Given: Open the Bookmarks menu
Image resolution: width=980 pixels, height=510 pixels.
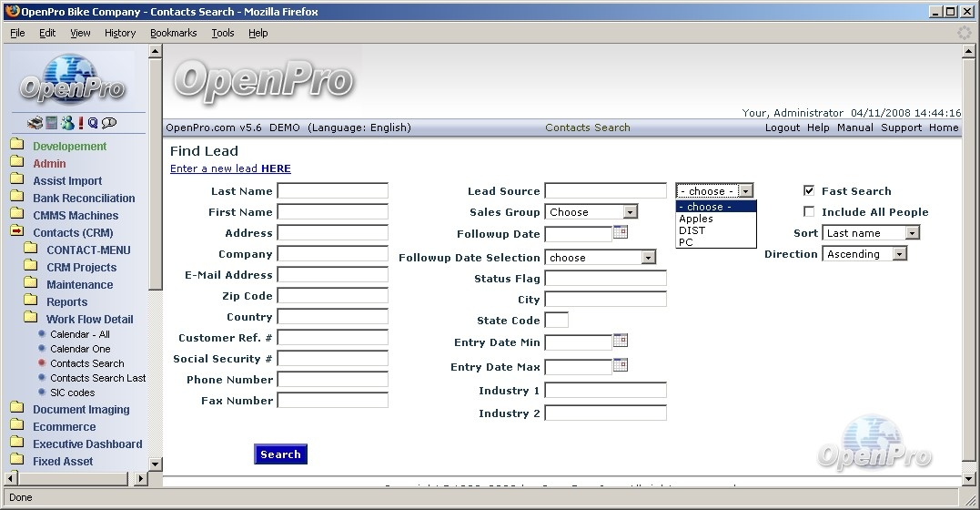Looking at the screenshot, I should (x=173, y=33).
